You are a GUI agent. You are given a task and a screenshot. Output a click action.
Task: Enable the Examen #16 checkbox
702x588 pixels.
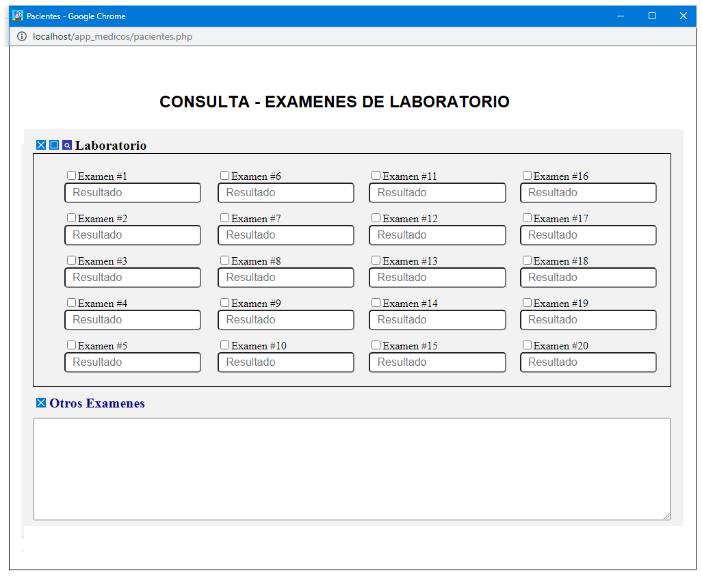(x=528, y=176)
